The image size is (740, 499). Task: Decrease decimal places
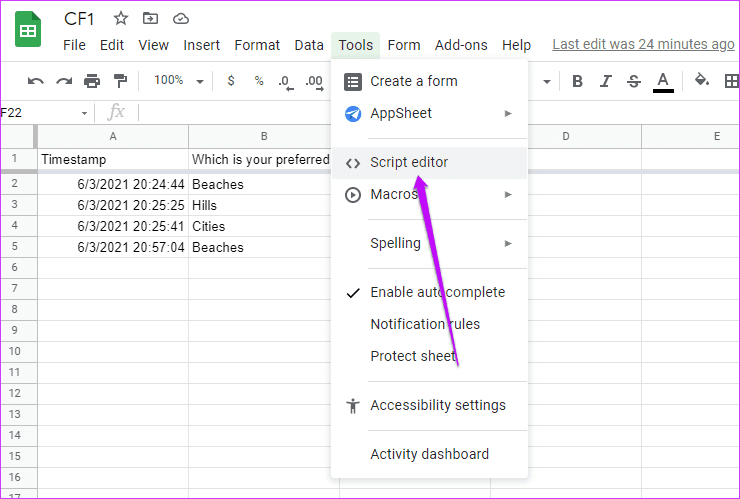pyautogui.click(x=286, y=82)
